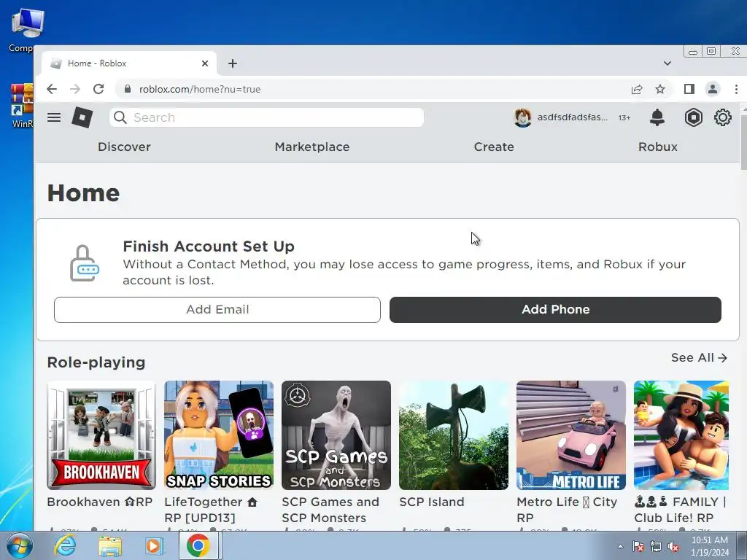Click the Finish Account Set Up heading
The height and width of the screenshot is (560, 747).
point(209,246)
